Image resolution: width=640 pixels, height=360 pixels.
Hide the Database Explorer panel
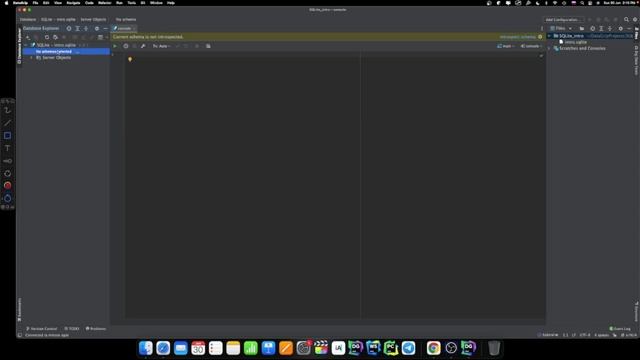click(105, 29)
